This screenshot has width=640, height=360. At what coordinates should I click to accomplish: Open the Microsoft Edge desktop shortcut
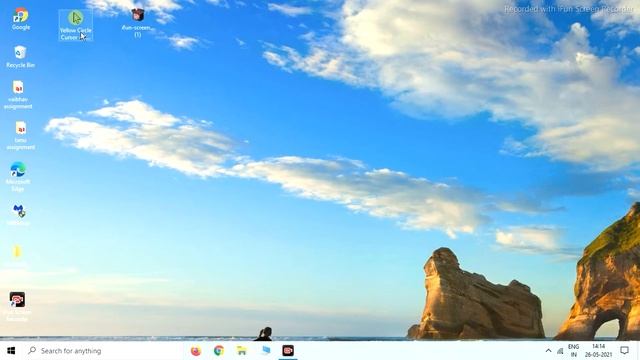(x=18, y=176)
